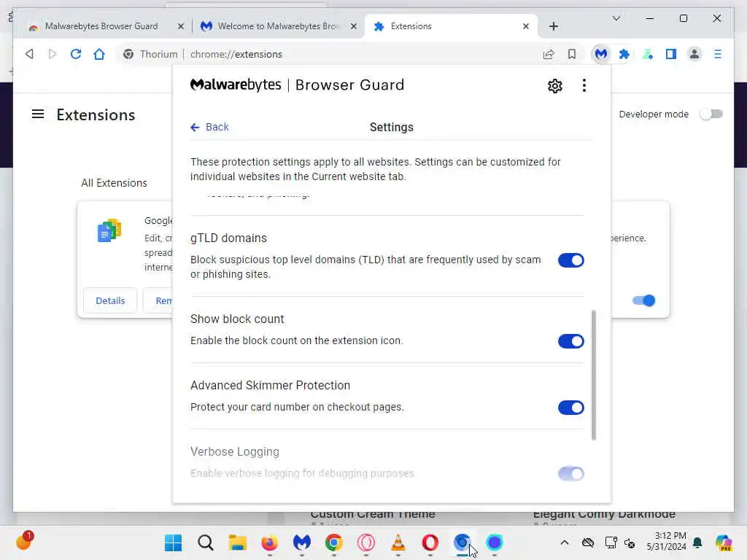Navigate forward with the forward arrow
The image size is (747, 560).
coord(53,54)
